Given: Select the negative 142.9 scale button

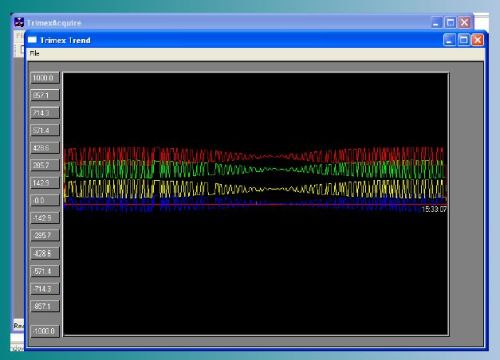Looking at the screenshot, I should [x=45, y=218].
